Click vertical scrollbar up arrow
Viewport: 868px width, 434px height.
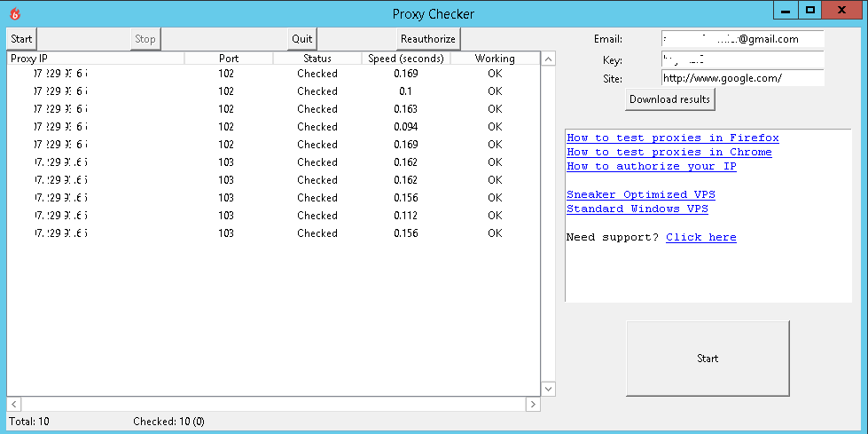(x=548, y=59)
